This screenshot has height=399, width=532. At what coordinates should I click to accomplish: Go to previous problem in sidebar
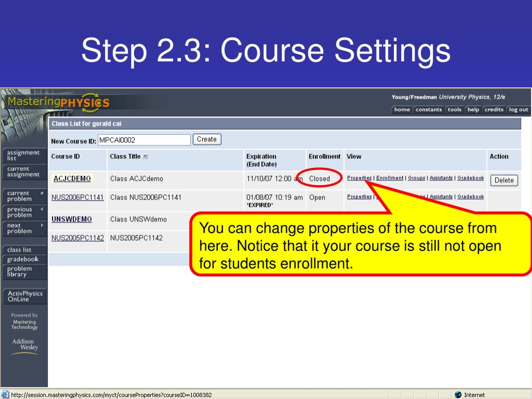tap(24, 212)
